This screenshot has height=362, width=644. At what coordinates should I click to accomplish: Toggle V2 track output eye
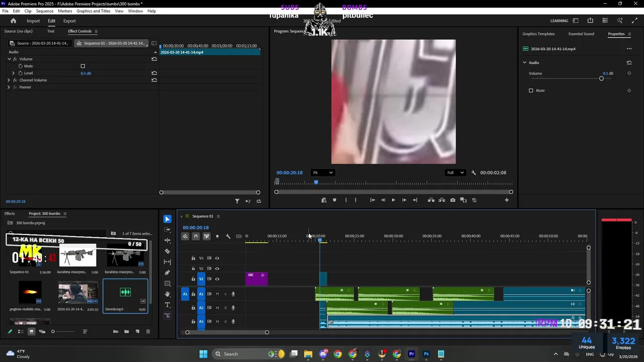pos(217,268)
